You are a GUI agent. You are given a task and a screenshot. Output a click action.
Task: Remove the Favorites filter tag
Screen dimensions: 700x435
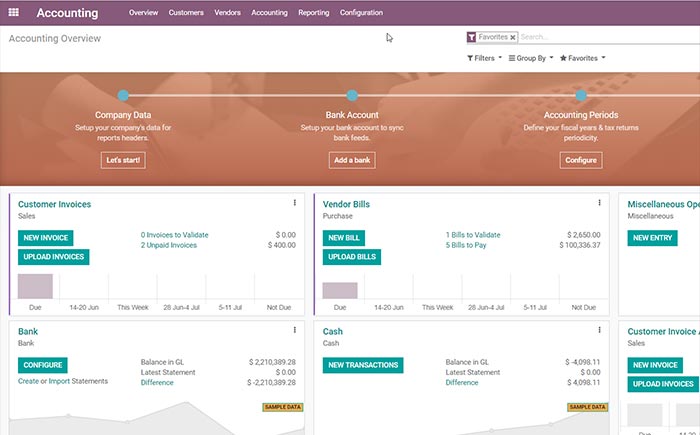click(x=513, y=37)
